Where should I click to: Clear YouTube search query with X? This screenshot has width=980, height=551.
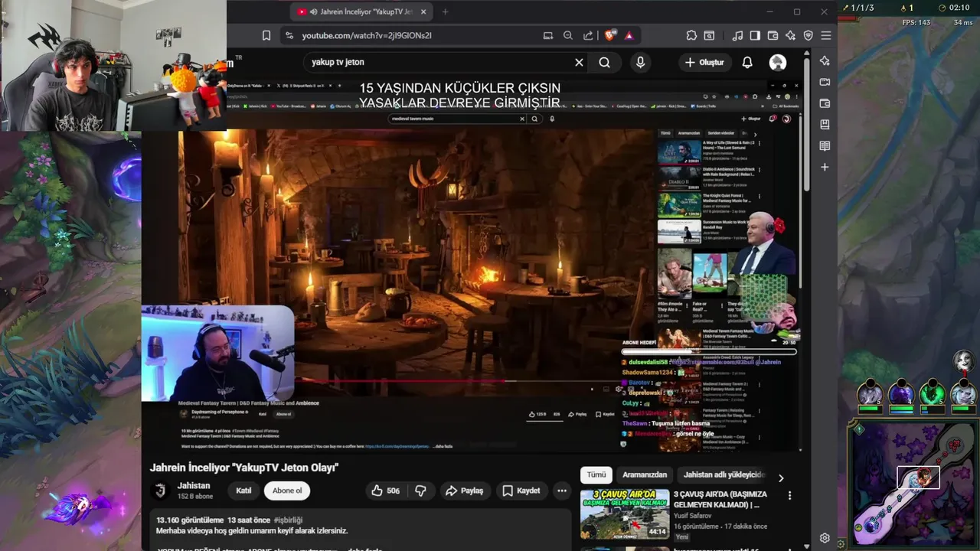579,62
